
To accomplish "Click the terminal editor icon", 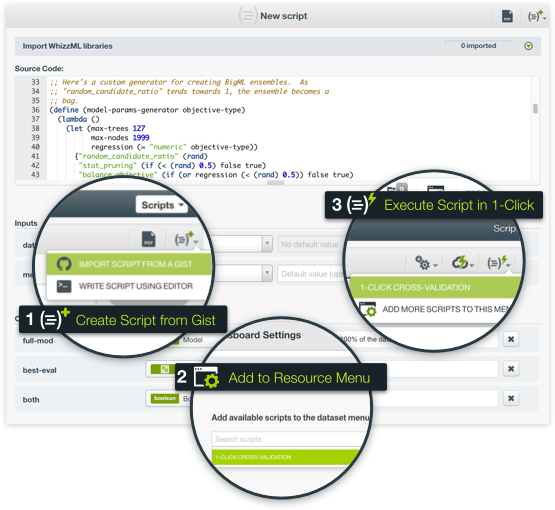I will (x=64, y=286).
